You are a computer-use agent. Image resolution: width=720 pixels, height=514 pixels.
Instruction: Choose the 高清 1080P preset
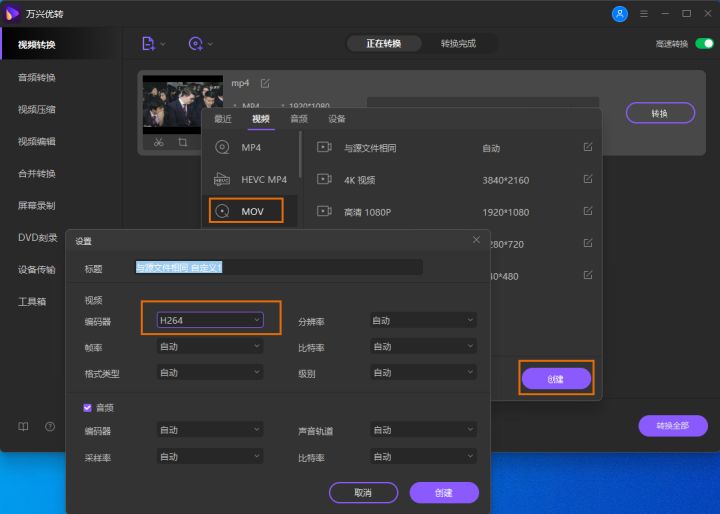450,212
